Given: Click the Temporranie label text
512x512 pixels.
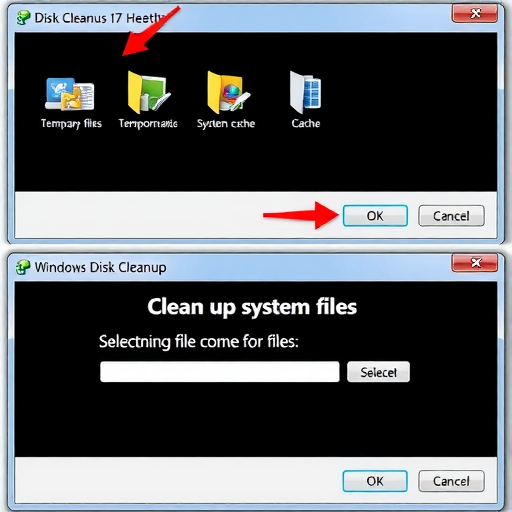Looking at the screenshot, I should (148, 124).
